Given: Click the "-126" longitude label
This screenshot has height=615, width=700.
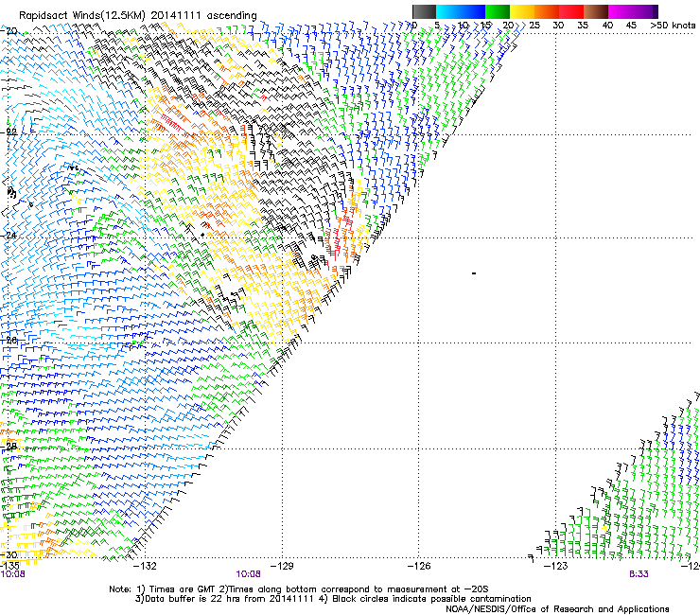Looking at the screenshot, I should (419, 567).
